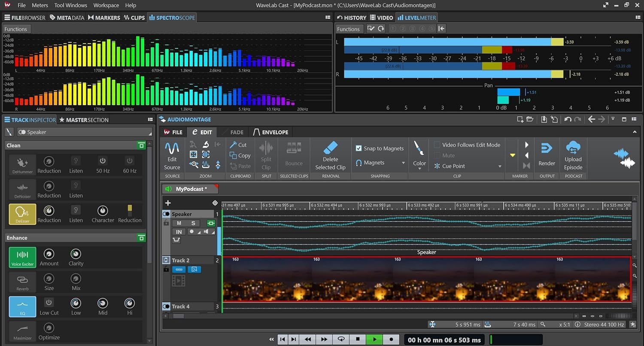Open the Speaker track selector dropdown
644x346 pixels.
85,132
